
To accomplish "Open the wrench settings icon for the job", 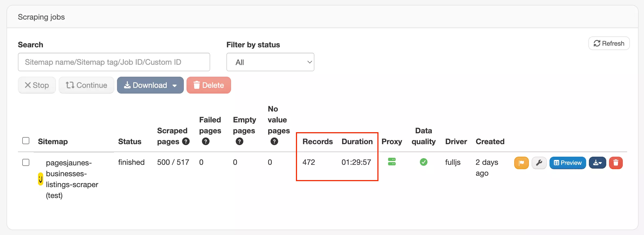I will [539, 163].
